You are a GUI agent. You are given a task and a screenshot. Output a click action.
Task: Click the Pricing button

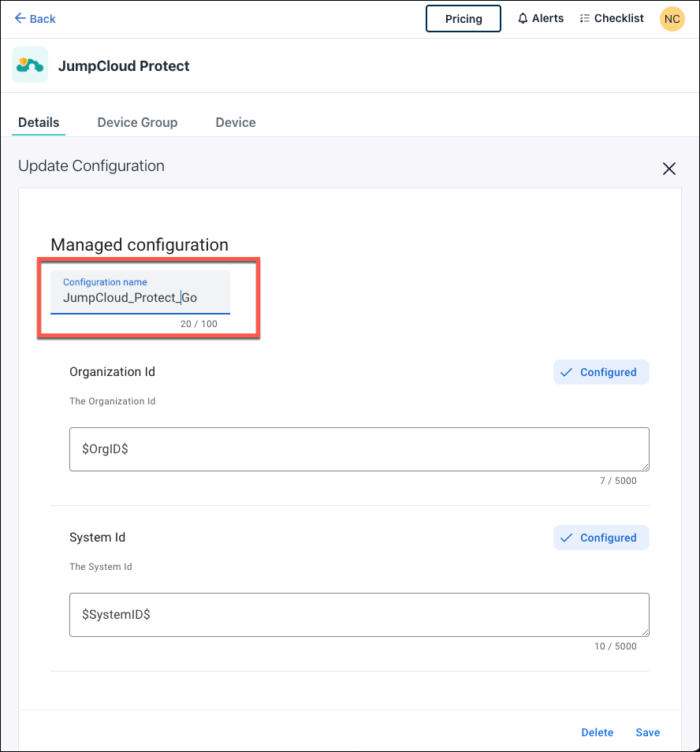(x=464, y=19)
